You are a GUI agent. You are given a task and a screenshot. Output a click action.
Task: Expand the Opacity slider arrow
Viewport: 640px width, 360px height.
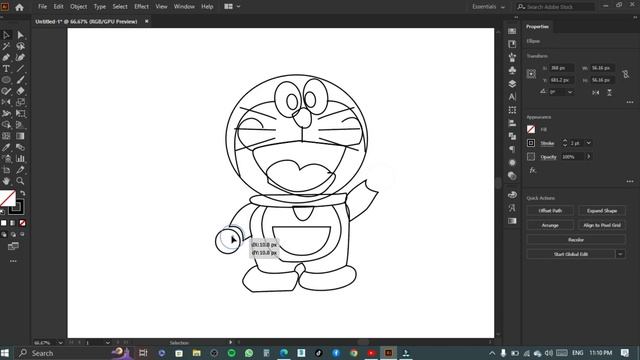point(589,157)
